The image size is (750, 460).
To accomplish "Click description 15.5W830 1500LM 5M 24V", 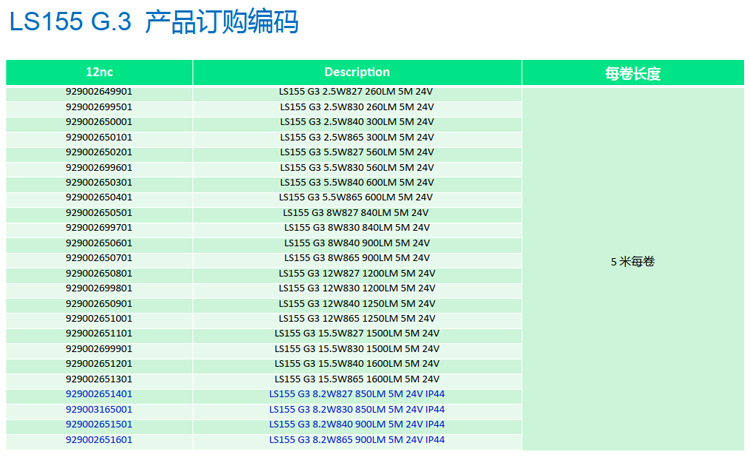I will 357,349.
